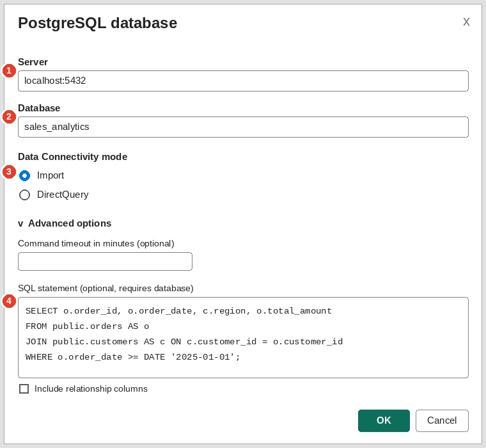
Task: Click the Import label text
Action: coord(51,175)
